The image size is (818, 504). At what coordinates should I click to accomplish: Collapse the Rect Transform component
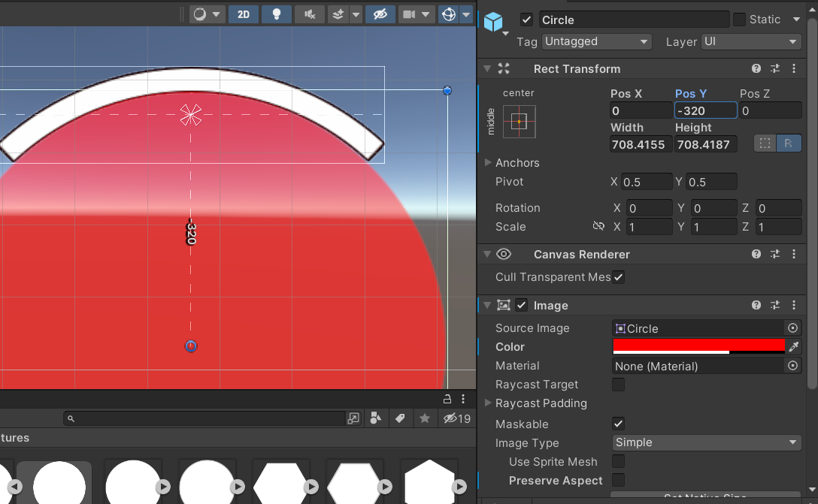pos(486,69)
